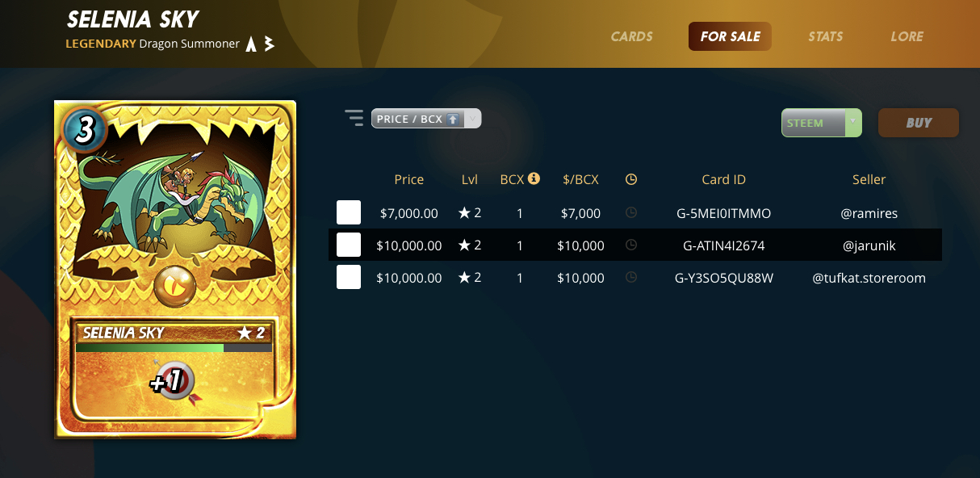Click the filter lines icon beside sort dropdown
The height and width of the screenshot is (478, 980).
coord(354,118)
